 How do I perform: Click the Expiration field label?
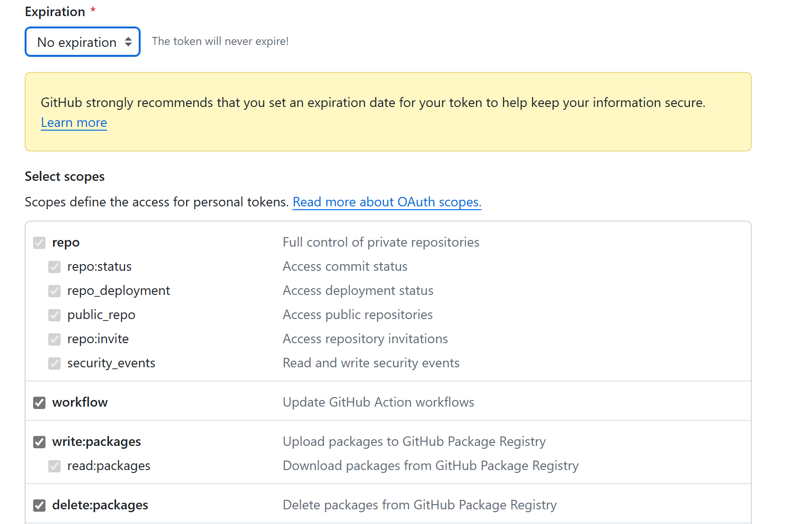(x=55, y=11)
